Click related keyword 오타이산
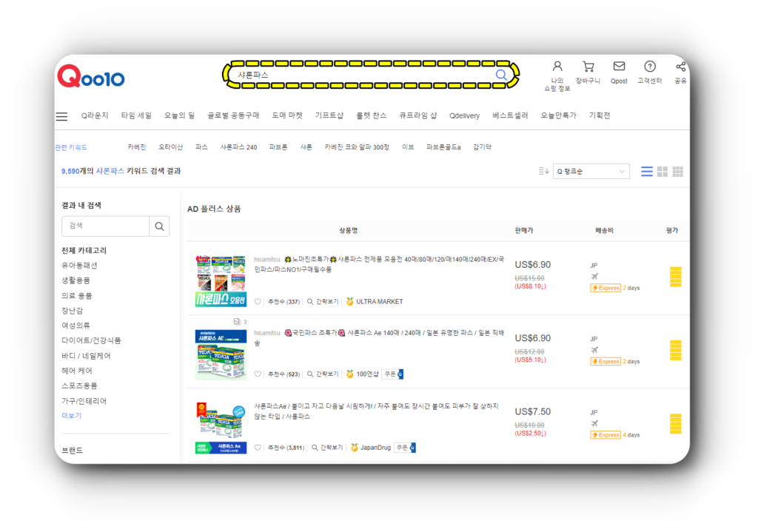Viewport: 758px width, 532px height. click(x=171, y=147)
